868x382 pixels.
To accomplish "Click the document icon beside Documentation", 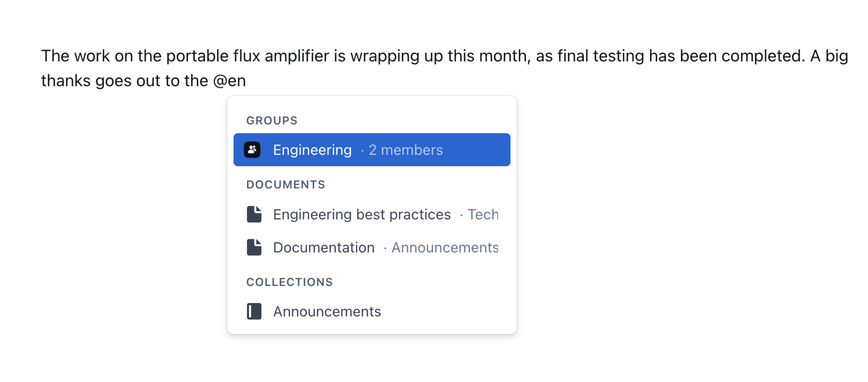I will point(255,247).
